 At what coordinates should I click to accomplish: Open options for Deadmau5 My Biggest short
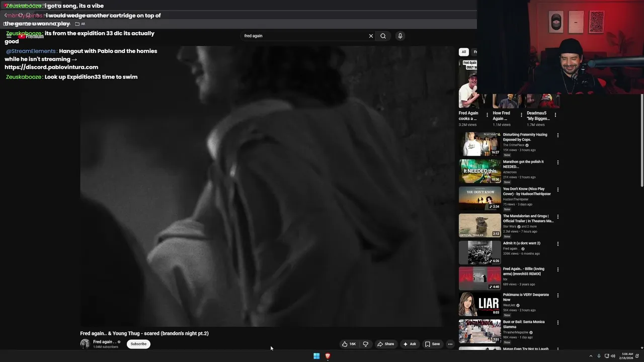[x=555, y=115]
